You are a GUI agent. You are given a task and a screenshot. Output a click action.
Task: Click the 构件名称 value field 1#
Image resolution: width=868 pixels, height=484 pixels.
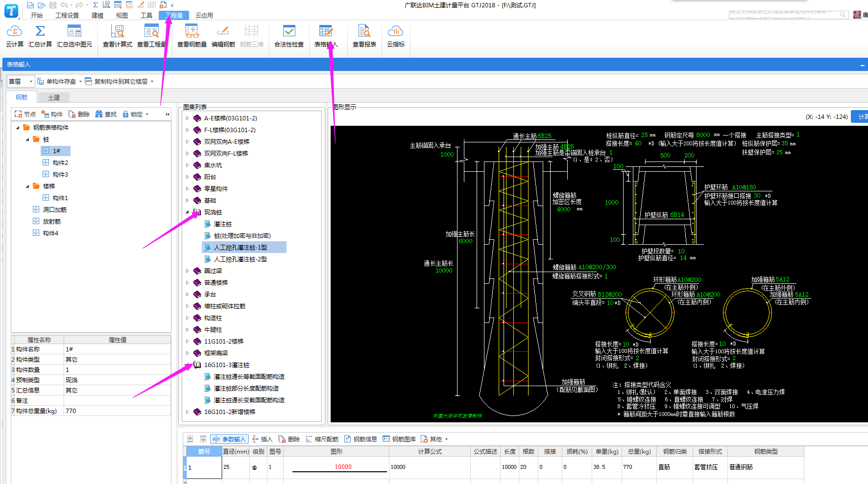click(117, 349)
